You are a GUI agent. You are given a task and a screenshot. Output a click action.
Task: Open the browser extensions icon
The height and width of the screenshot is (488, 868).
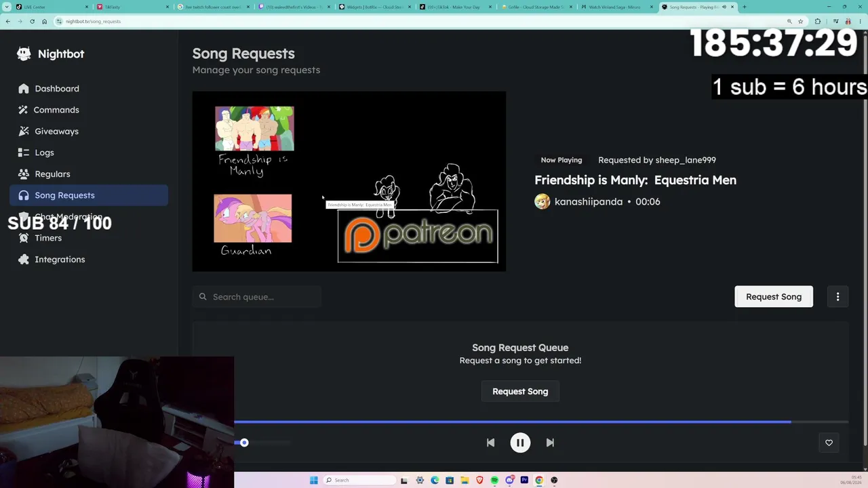coord(817,21)
